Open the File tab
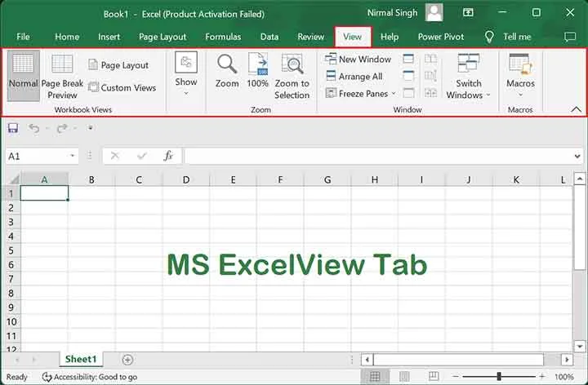The width and height of the screenshot is (588, 385). coord(23,37)
